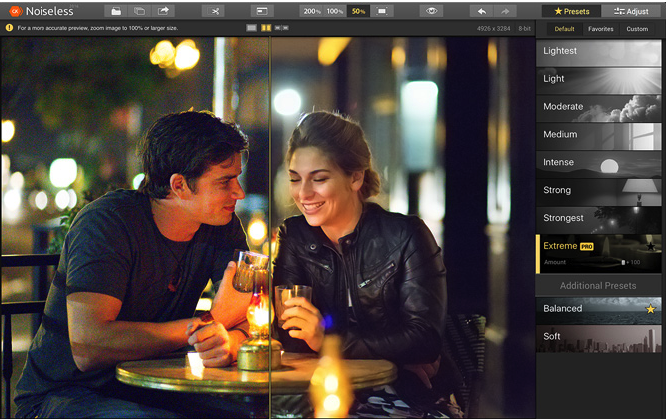666x419 pixels.
Task: Switch to the Presets tab
Action: [x=571, y=11]
